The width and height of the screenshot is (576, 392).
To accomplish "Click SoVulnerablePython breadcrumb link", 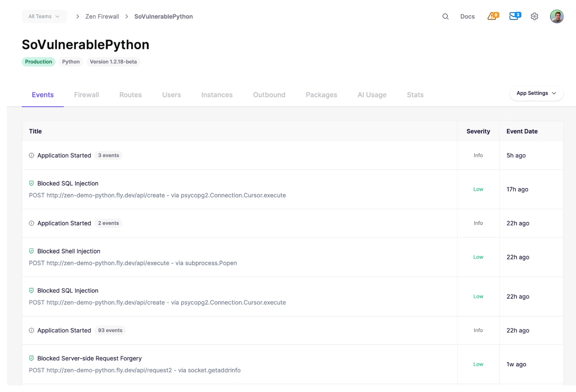I will pyautogui.click(x=163, y=16).
